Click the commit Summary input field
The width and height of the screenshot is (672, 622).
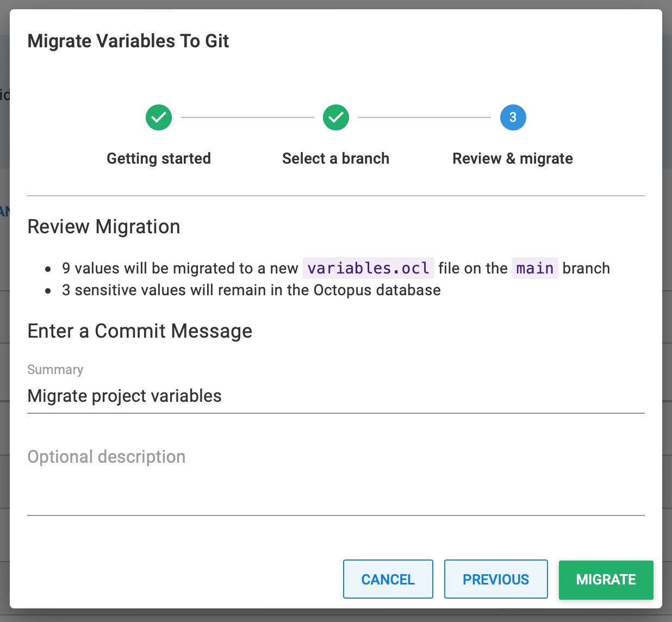click(336, 396)
